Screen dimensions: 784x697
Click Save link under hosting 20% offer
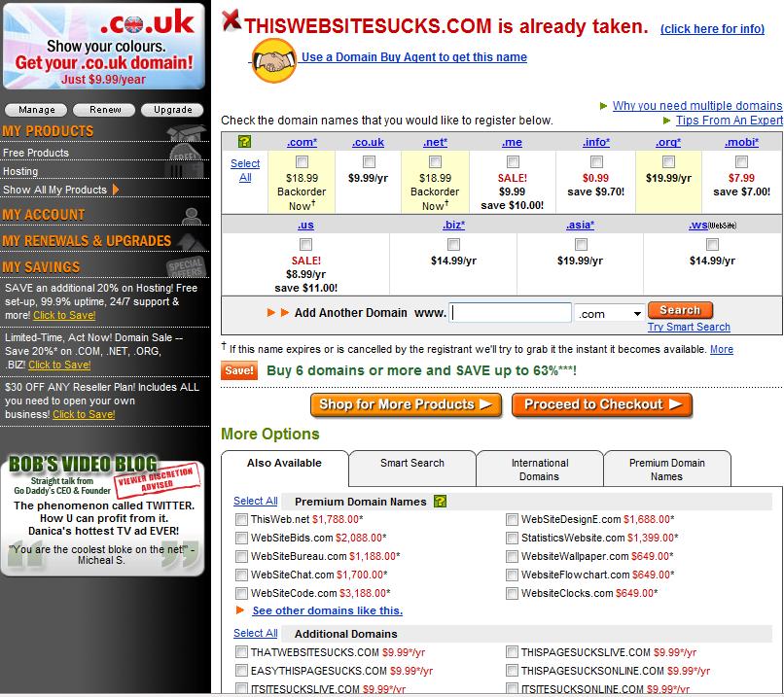pos(64,316)
